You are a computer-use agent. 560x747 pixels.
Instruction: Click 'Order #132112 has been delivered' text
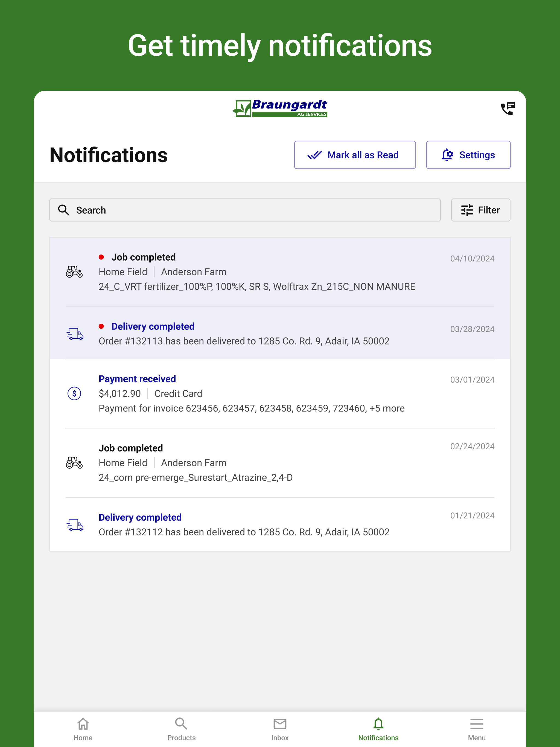[244, 532]
